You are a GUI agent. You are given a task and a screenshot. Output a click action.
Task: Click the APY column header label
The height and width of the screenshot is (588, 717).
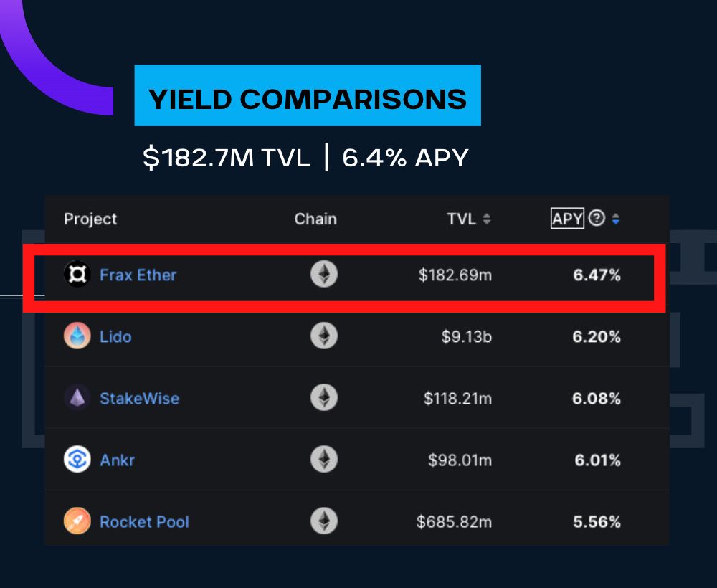pyautogui.click(x=567, y=219)
